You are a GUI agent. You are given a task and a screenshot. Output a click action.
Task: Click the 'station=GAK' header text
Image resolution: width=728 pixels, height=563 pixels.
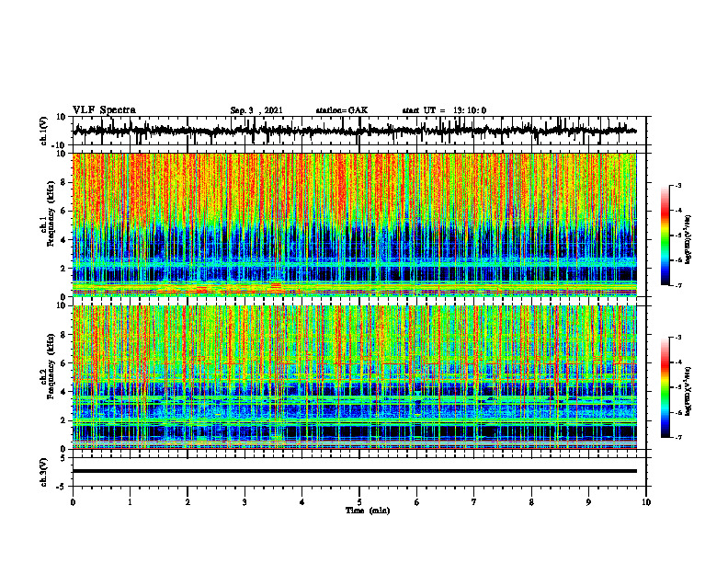[342, 110]
